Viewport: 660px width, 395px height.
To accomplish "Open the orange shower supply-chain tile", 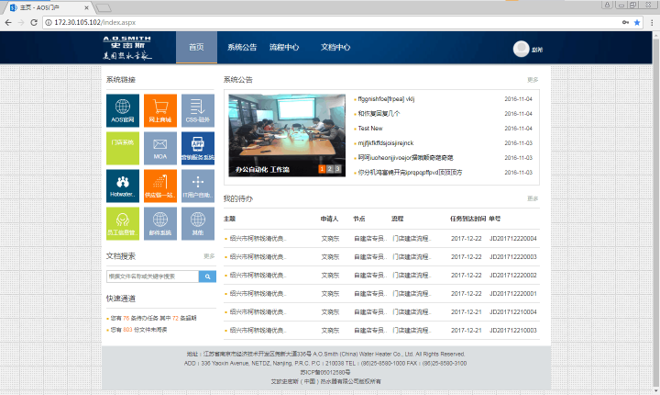I will coord(160,186).
